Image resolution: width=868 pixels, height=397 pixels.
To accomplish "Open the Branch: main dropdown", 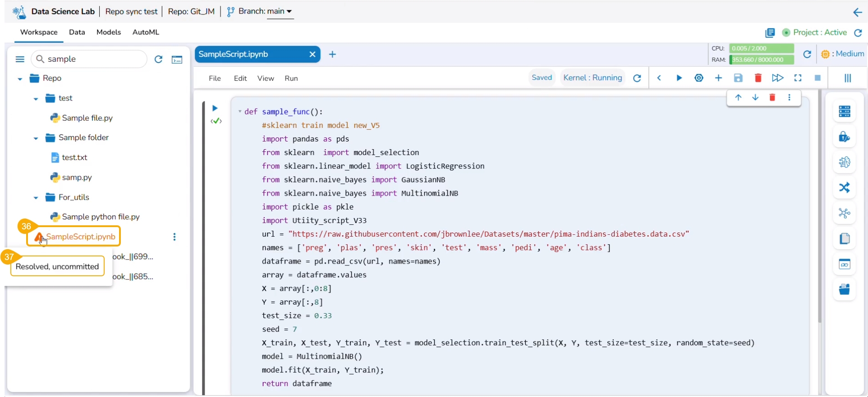I will click(280, 11).
